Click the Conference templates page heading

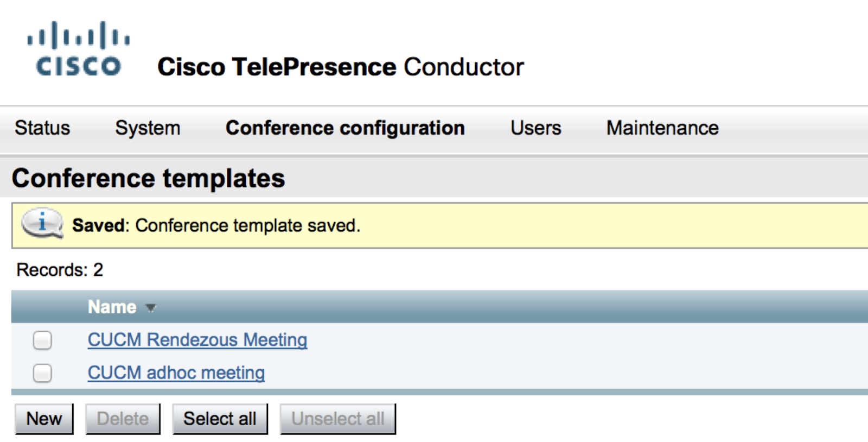[148, 179]
